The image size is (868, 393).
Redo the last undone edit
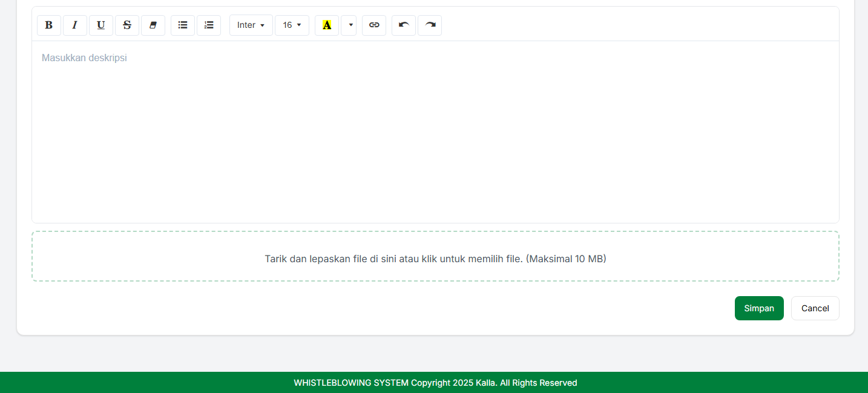tap(430, 25)
